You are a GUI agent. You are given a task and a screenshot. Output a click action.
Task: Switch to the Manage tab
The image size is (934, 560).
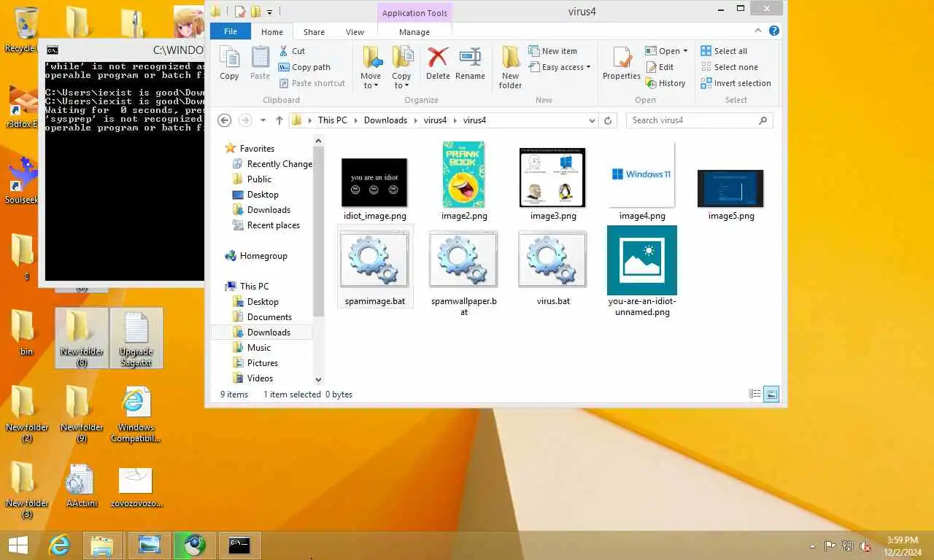click(x=414, y=32)
